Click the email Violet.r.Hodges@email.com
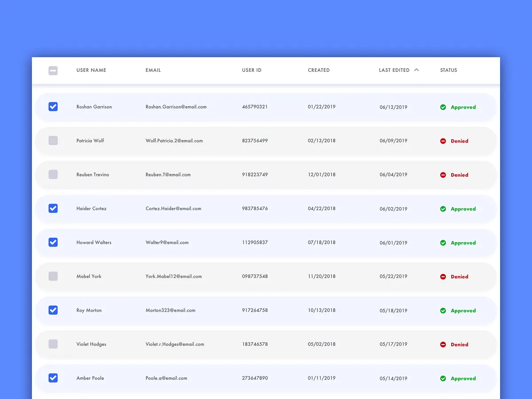 tap(175, 344)
